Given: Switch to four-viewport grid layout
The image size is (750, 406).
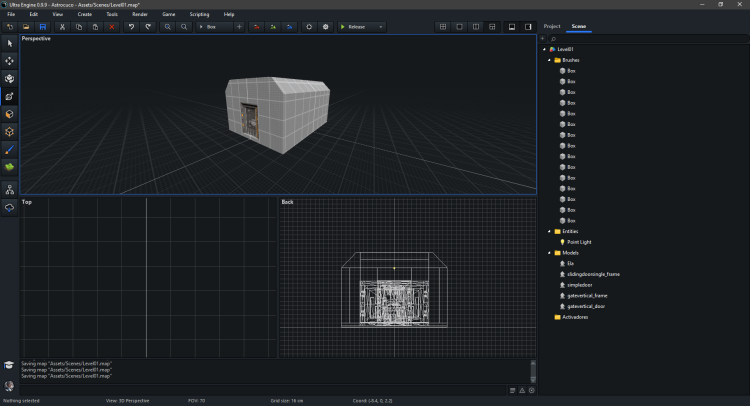Looking at the screenshot, I should click(443, 26).
